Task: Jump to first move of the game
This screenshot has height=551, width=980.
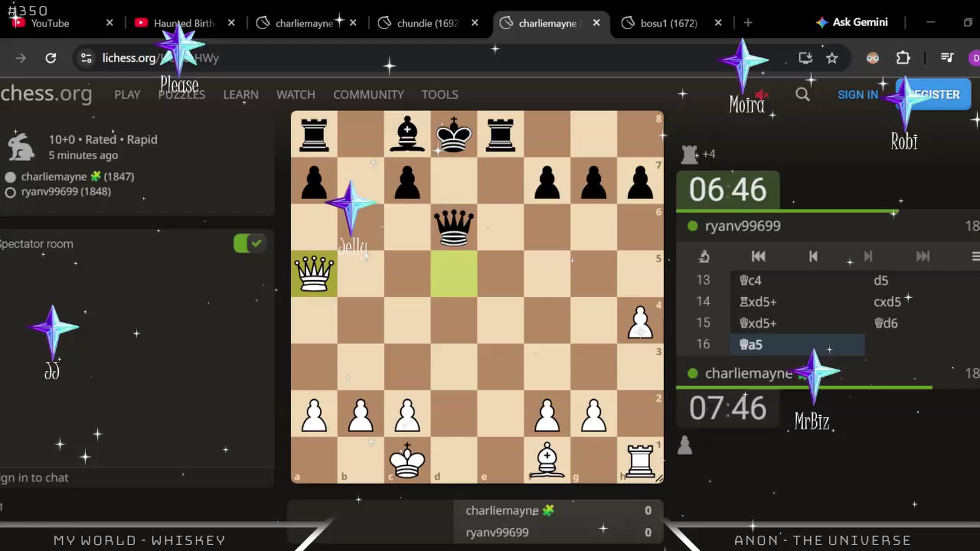Action: tap(758, 256)
